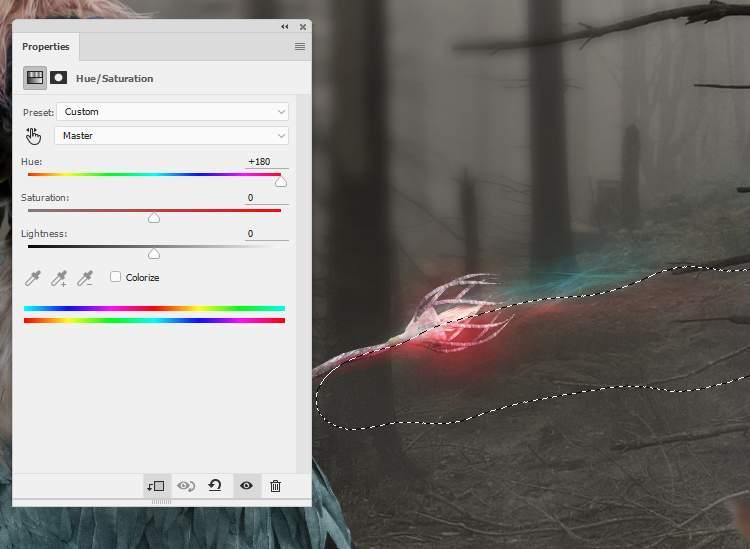Viewport: 750px width, 549px height.
Task: Click the Saturation value field
Action: (x=266, y=198)
